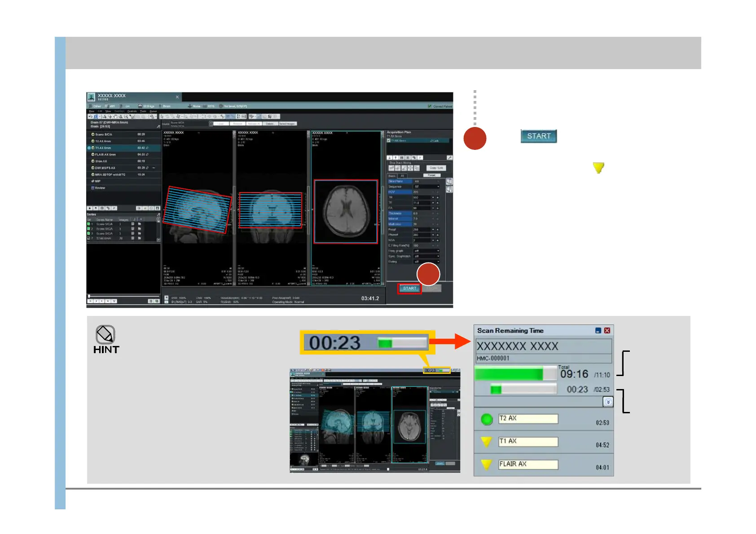The width and height of the screenshot is (756, 534).
Task: Select the Review task row
Action: coord(123,188)
